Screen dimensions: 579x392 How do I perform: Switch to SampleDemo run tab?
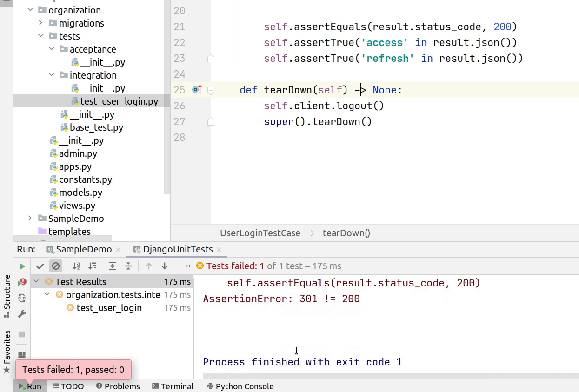84,249
